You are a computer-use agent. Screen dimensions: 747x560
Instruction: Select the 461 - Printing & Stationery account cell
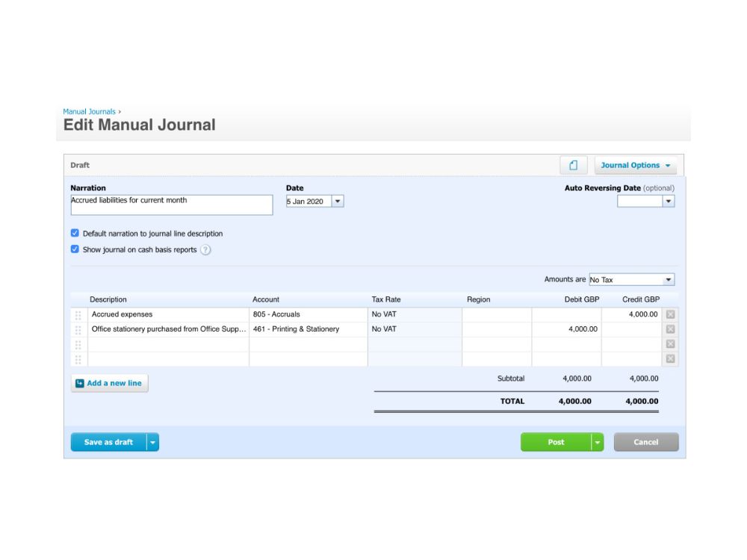click(x=309, y=329)
